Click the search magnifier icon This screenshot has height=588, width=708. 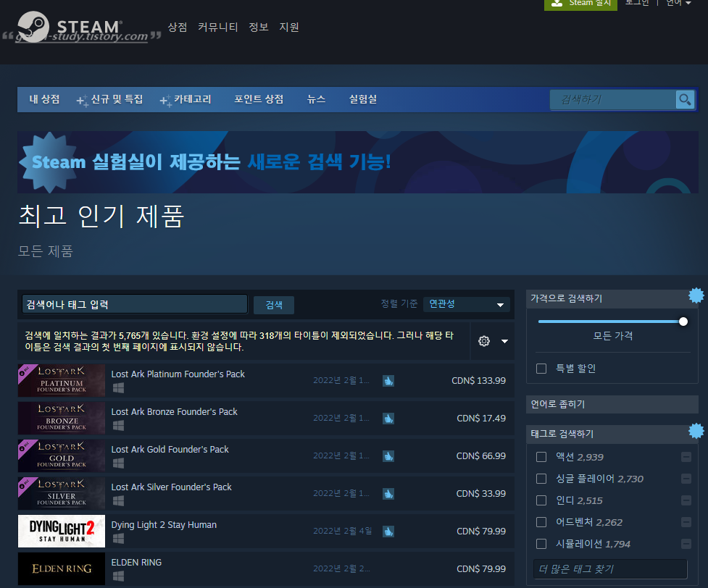tap(685, 99)
